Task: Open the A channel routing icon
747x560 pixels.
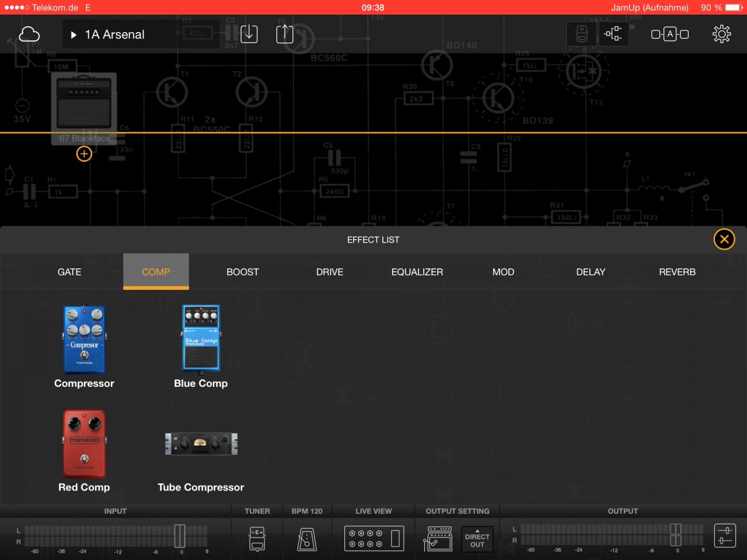Action: [x=670, y=34]
